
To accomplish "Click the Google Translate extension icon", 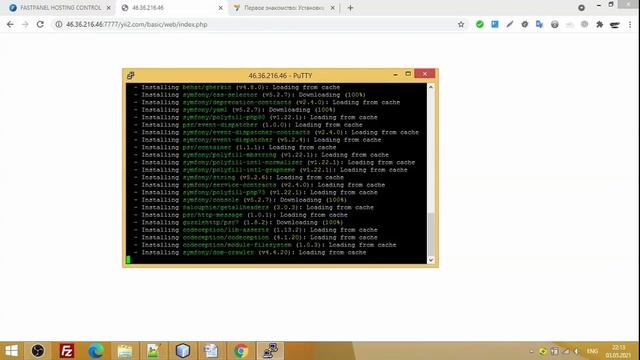I will pyautogui.click(x=539, y=24).
